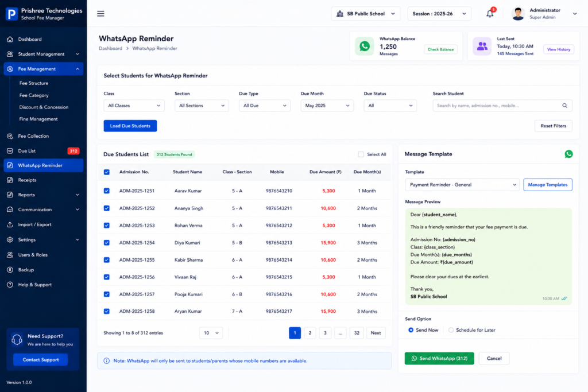Open Discount & Concession in the sidebar

(x=44, y=107)
